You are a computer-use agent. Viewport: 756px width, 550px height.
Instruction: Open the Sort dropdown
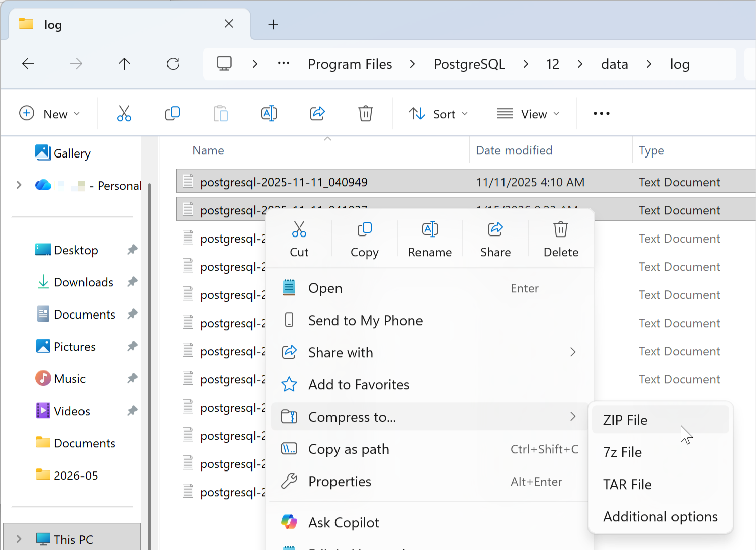click(x=438, y=114)
